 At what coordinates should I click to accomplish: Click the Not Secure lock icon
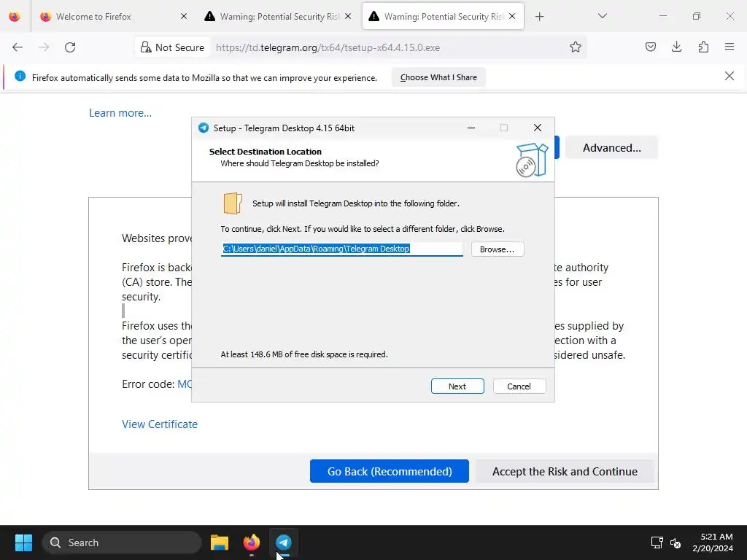click(x=145, y=47)
